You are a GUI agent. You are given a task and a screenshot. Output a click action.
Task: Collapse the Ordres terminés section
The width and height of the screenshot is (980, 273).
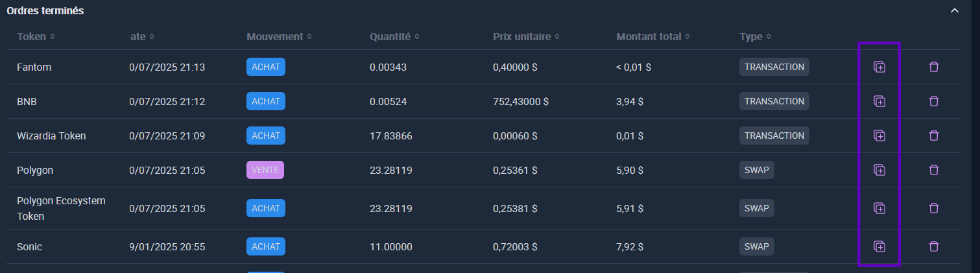[x=953, y=11]
